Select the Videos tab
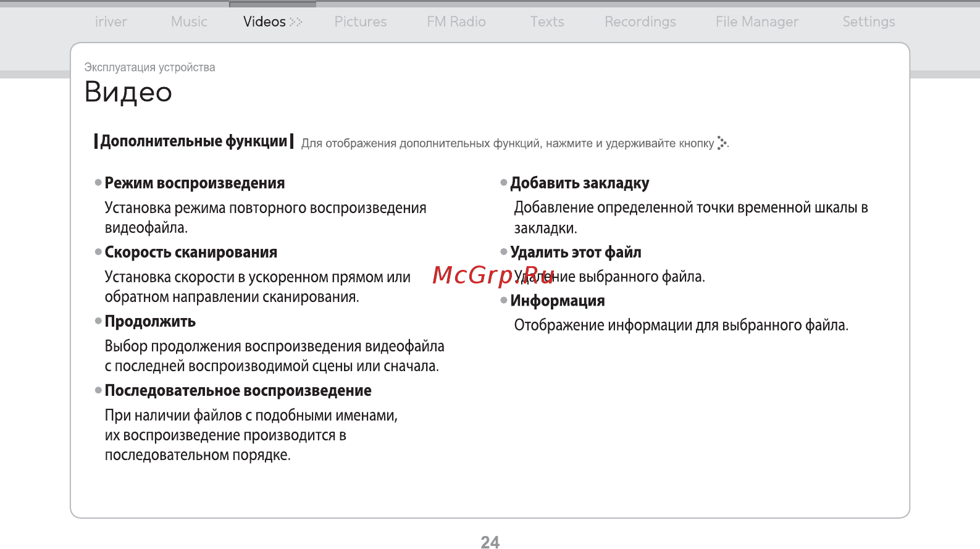The image size is (980, 549). pyautogui.click(x=264, y=22)
